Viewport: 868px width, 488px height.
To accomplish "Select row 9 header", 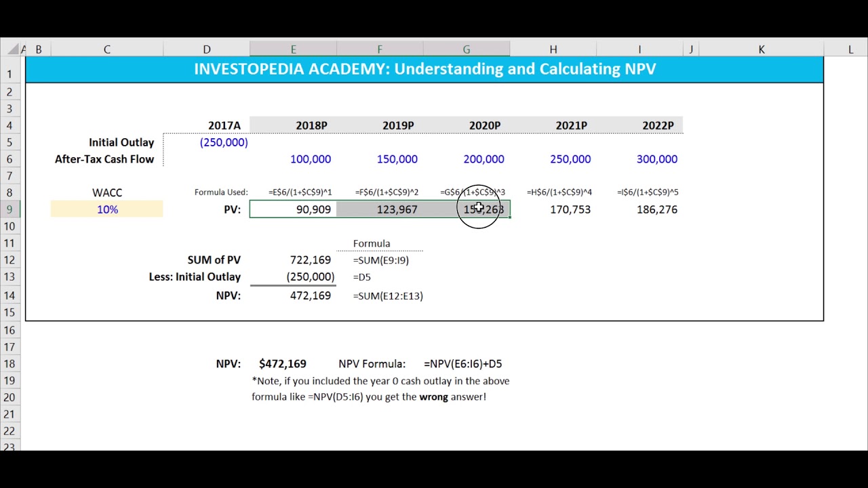I will pos(9,209).
